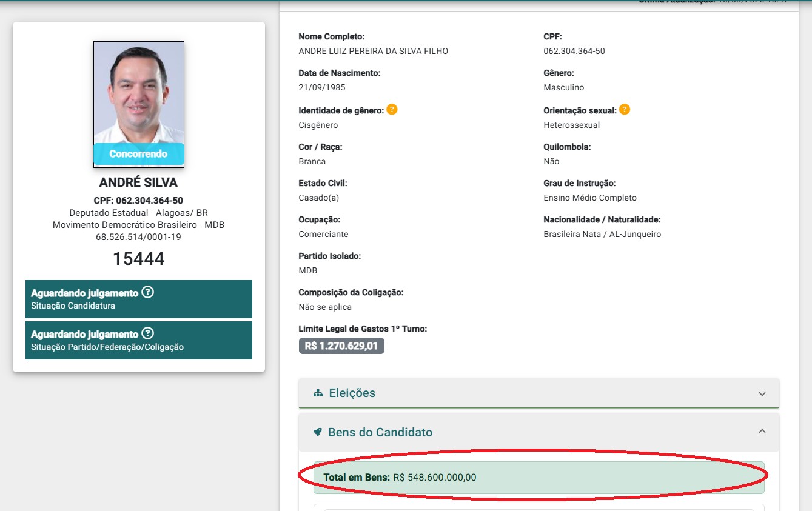Viewport: 812px width, 511px height.
Task: Click the R$ 1.270.629,01 spending limit badge
Action: pyautogui.click(x=341, y=346)
